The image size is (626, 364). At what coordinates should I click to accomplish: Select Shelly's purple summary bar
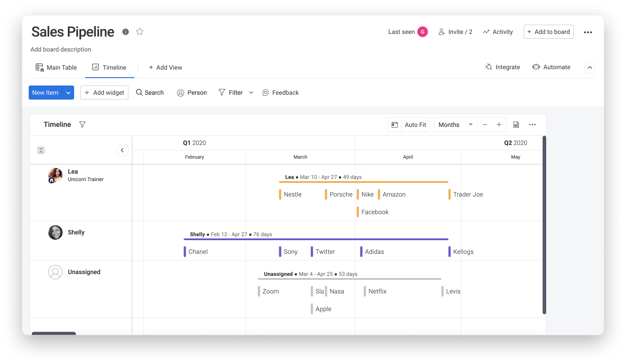tap(316, 239)
